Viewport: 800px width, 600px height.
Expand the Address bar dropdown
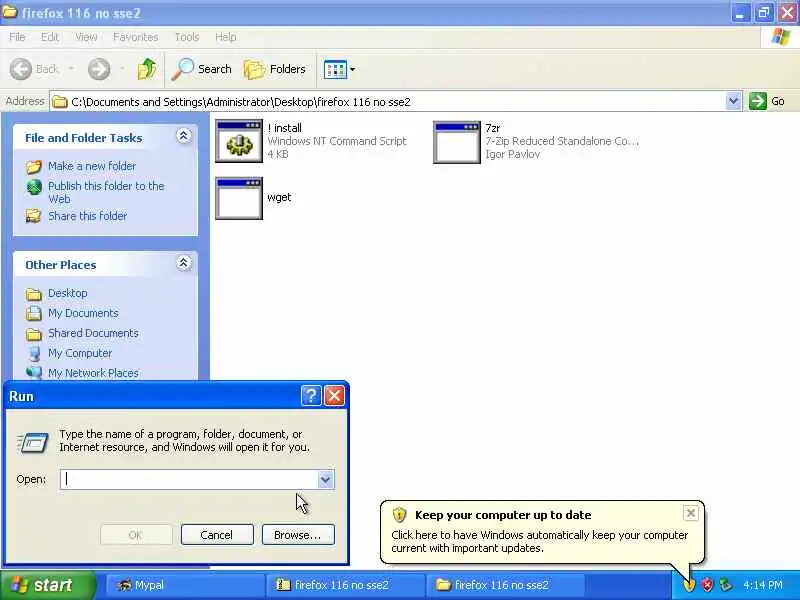[x=733, y=101]
